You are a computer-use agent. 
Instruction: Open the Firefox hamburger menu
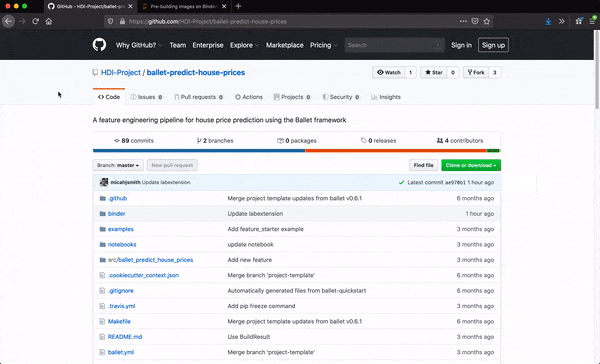592,21
